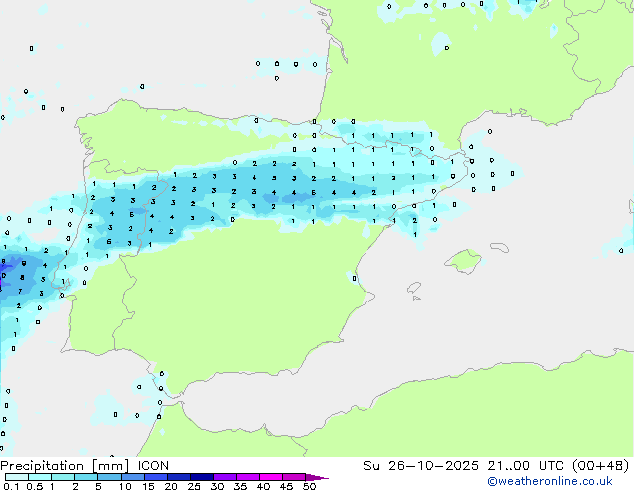The height and width of the screenshot is (490, 634).
Task: Pick the 5–10 mm legend swatch
Action: coord(109,477)
